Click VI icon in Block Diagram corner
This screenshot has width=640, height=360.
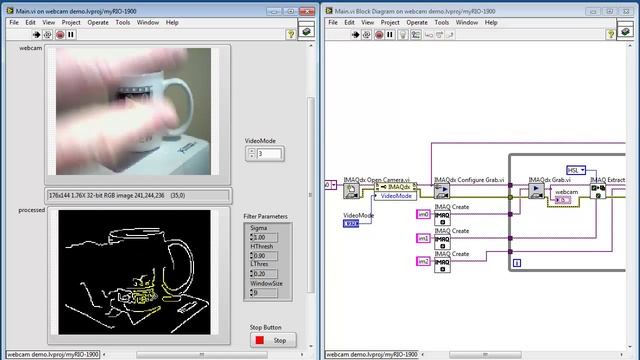[625, 31]
